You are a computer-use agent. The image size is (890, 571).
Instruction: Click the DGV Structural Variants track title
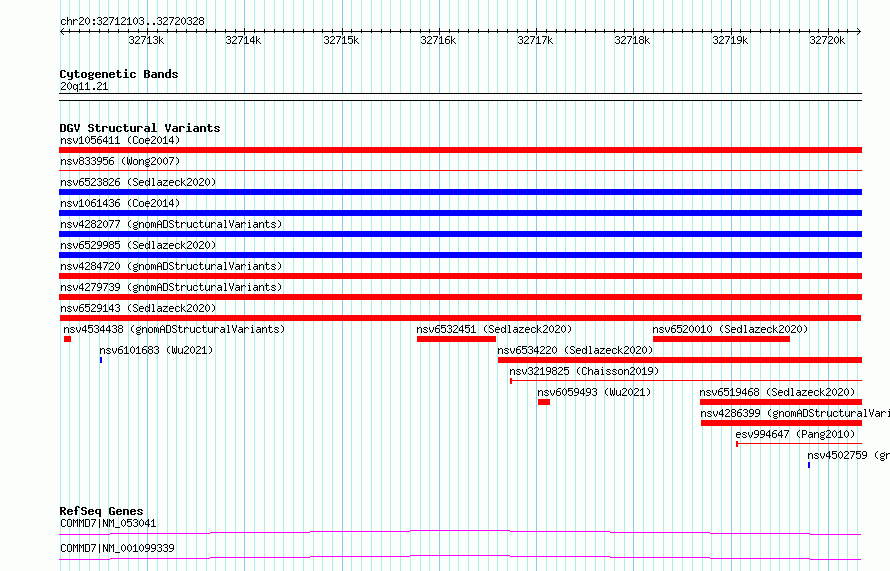(140, 128)
